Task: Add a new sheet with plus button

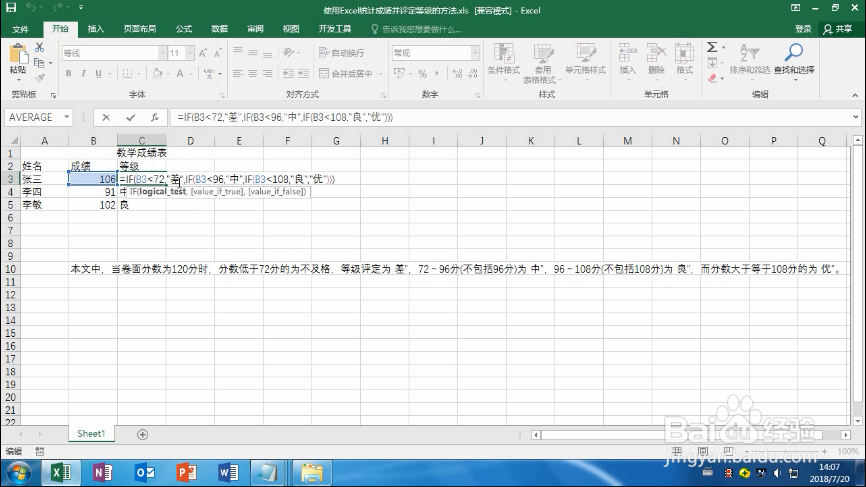Action: (142, 435)
